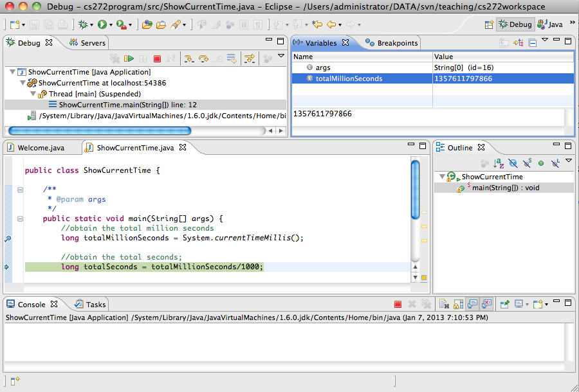Open the Debug view menu triangle
Image resolution: width=579 pixels, height=392 pixels.
click(281, 56)
